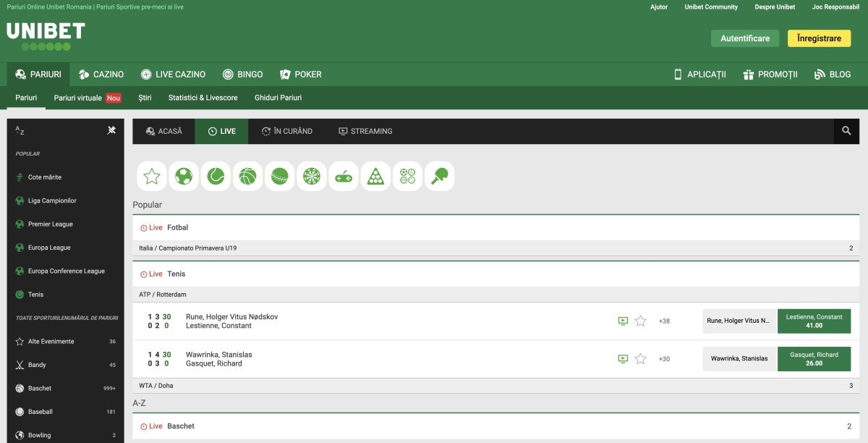Filter live events by cricket ball icon
The width and height of the screenshot is (868, 443).
click(280, 176)
